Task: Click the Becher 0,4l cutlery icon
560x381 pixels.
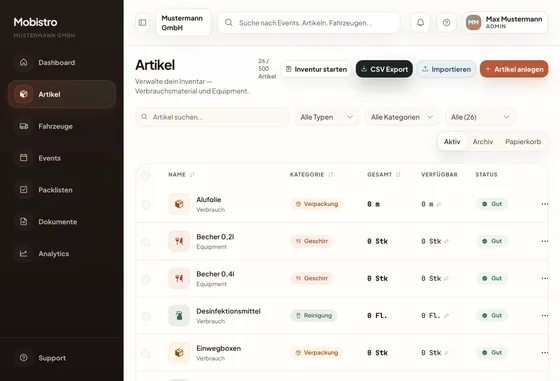Action: [179, 278]
